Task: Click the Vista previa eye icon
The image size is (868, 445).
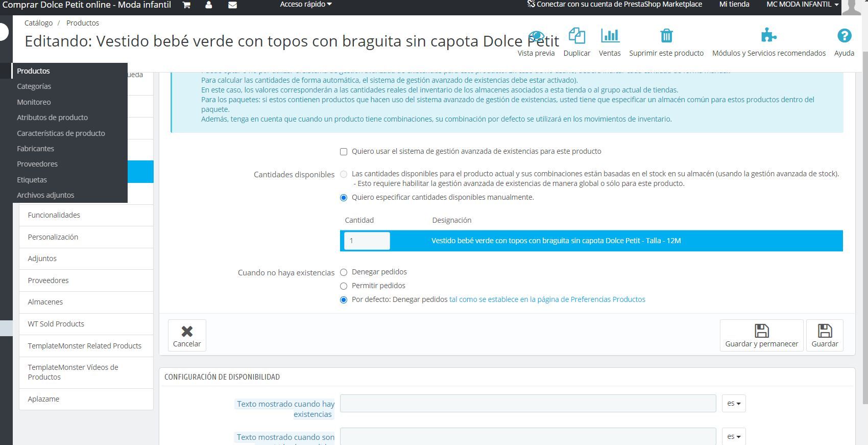Action: click(536, 36)
